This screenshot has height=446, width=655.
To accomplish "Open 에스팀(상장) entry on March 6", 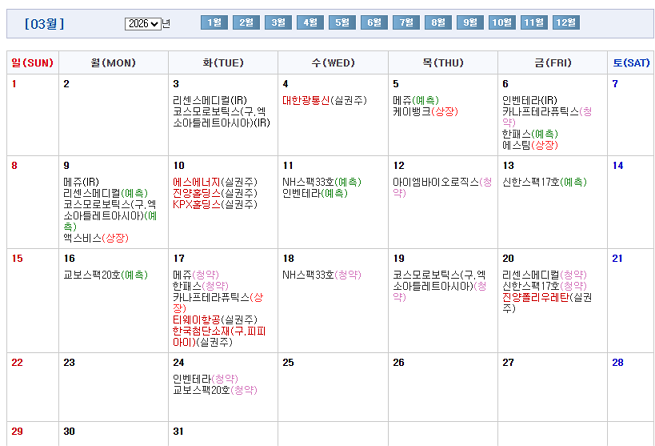I will (x=530, y=145).
